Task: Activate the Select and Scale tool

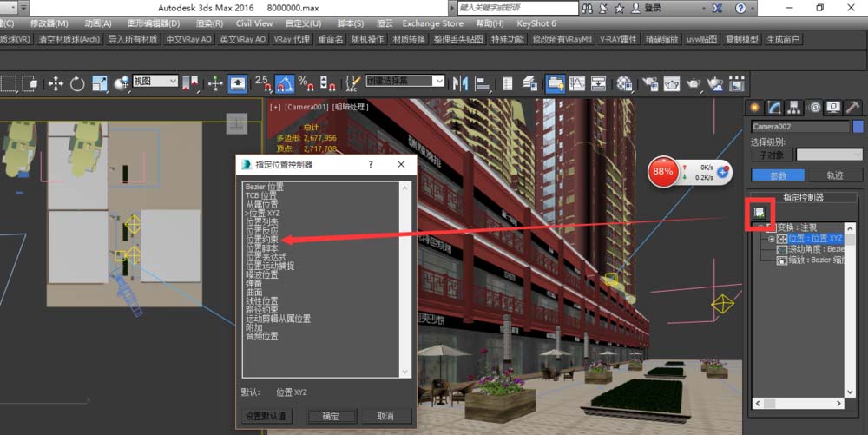Action: pos(100,83)
